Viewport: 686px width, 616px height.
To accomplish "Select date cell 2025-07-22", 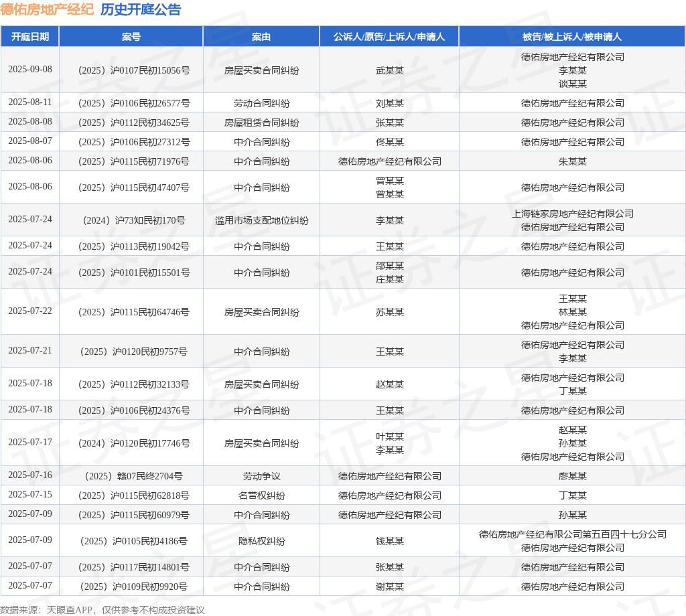I will click(x=30, y=311).
